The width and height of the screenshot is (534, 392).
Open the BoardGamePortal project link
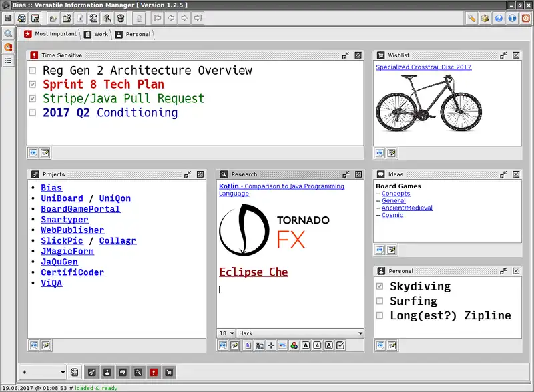(80, 209)
